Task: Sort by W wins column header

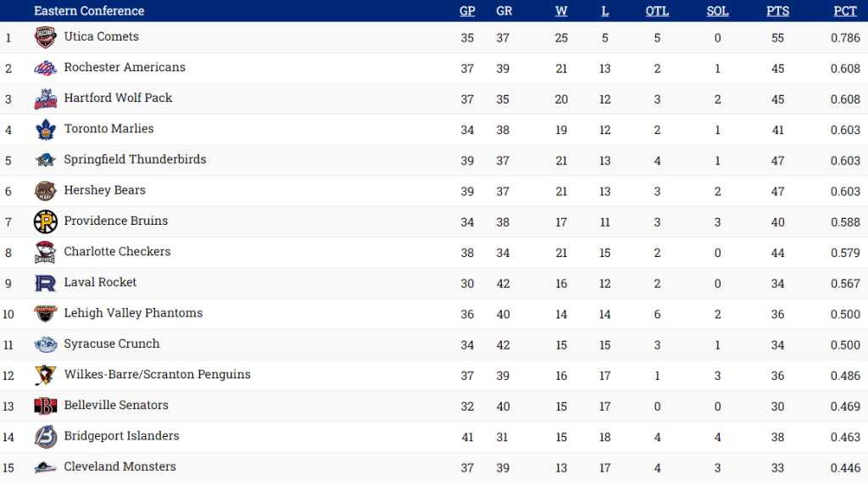Action: pos(561,11)
